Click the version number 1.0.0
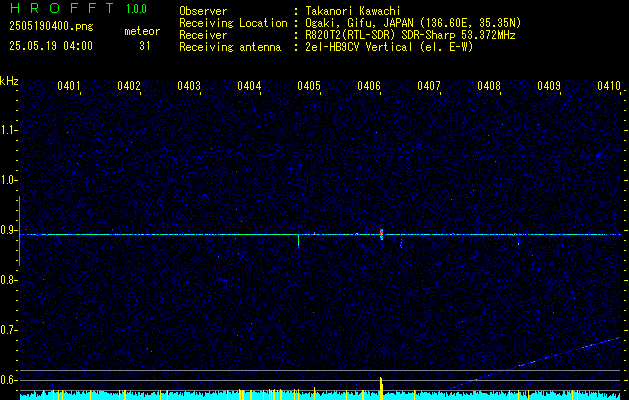Screen dimensions: 629x400 point(136,8)
